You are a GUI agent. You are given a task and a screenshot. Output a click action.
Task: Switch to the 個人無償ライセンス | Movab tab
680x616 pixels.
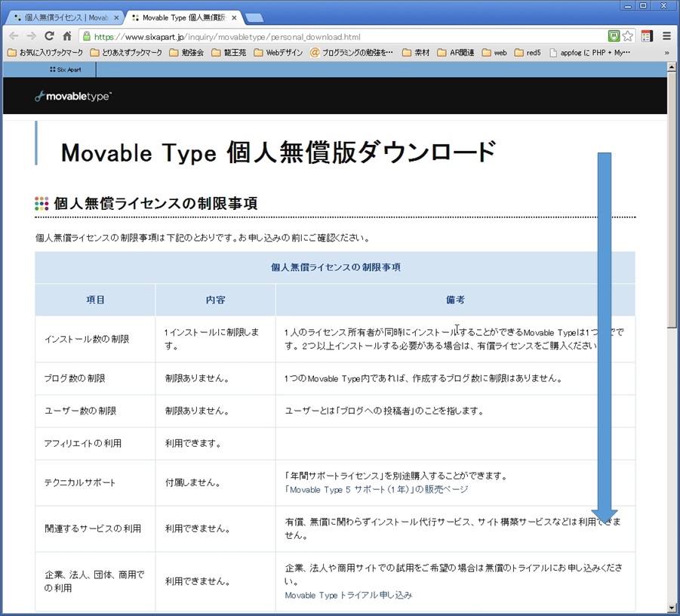[65, 18]
